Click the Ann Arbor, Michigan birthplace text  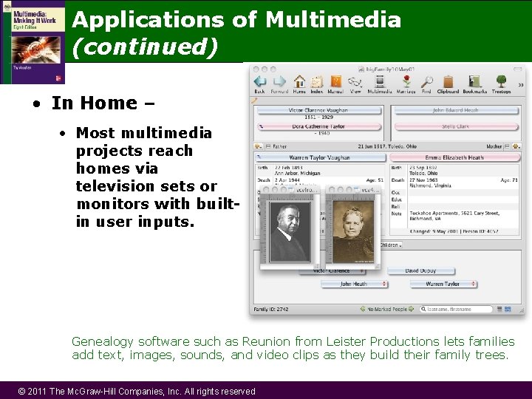pyautogui.click(x=297, y=174)
